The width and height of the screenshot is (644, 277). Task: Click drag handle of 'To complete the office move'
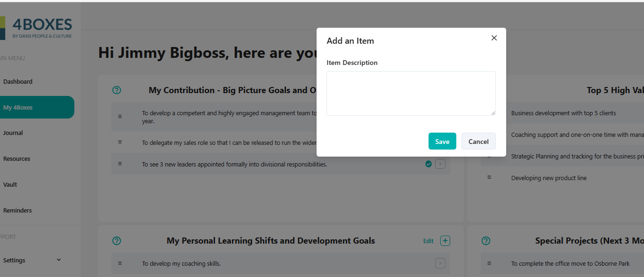[x=489, y=263]
